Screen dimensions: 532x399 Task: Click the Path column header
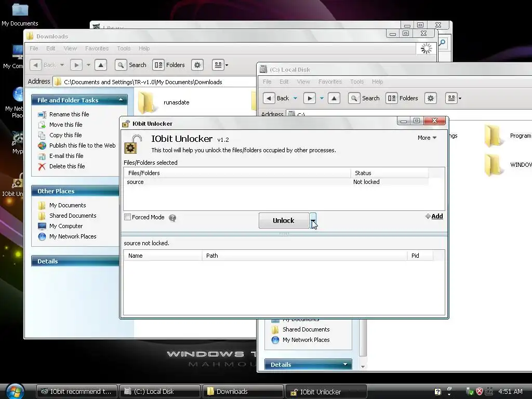pos(304,256)
